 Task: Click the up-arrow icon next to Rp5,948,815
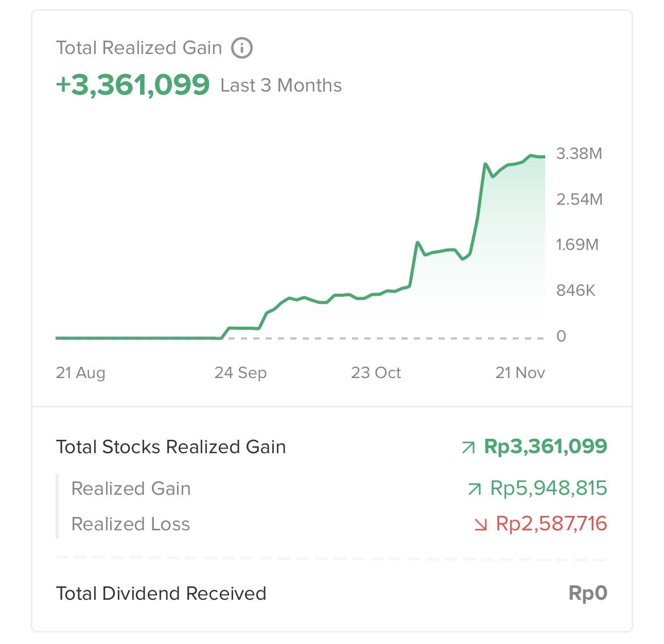coord(475,489)
